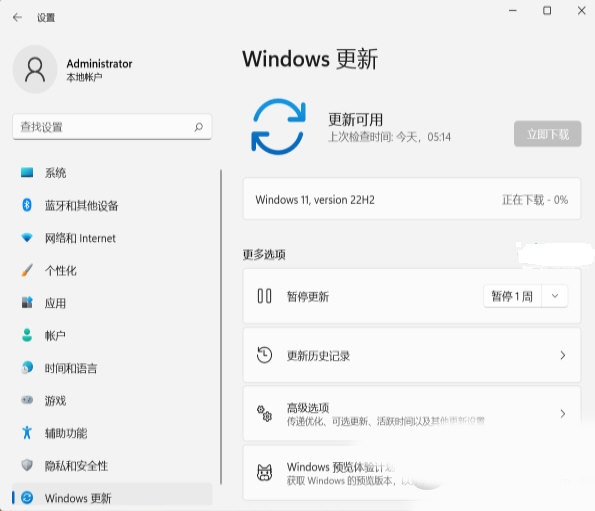Screen dimensions: 595x511
Task: Click the Windows 11, version 22H2 update entry
Action: point(412,198)
